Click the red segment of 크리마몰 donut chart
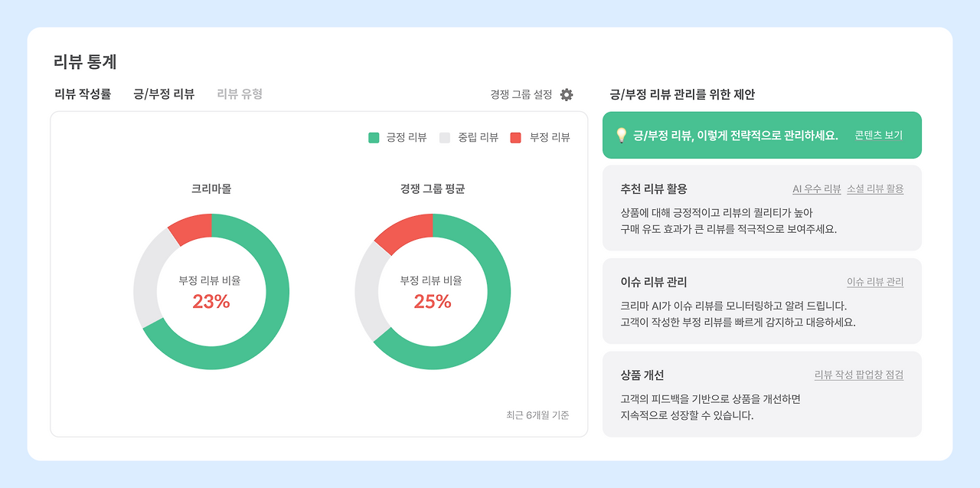Viewport: 980px width, 488px height. click(x=191, y=228)
